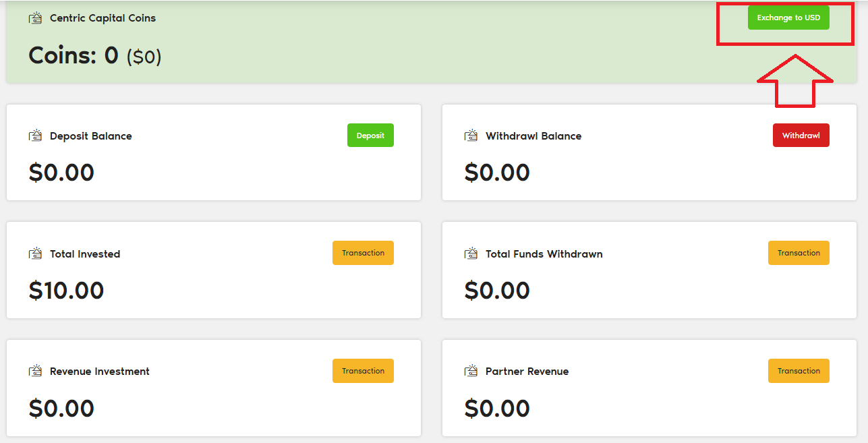Click wallet icon beside Centric Capital Coins

[x=35, y=18]
